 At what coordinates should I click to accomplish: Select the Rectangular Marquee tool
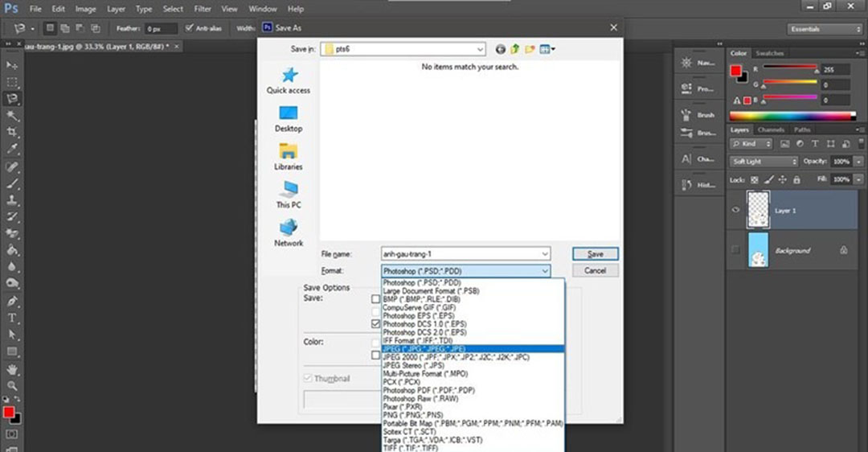(11, 82)
